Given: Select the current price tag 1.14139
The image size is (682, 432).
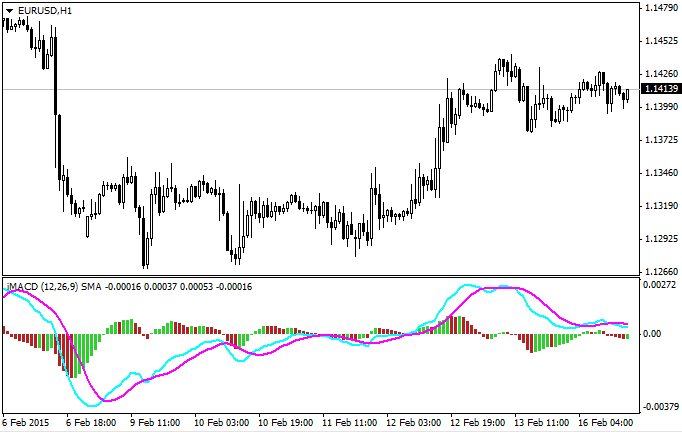Looking at the screenshot, I should pos(658,90).
